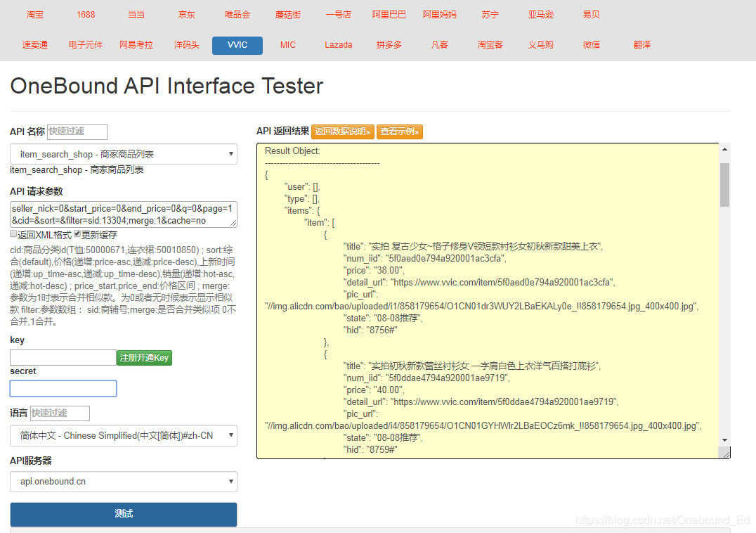The image size is (756, 533).
Task: Open the 一号店 tab
Action: 339,15
